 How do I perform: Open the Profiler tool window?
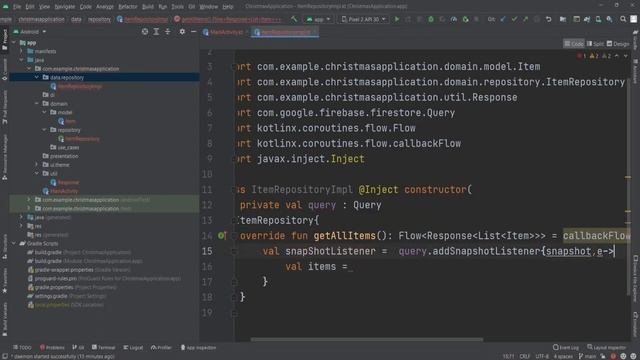pos(161,347)
